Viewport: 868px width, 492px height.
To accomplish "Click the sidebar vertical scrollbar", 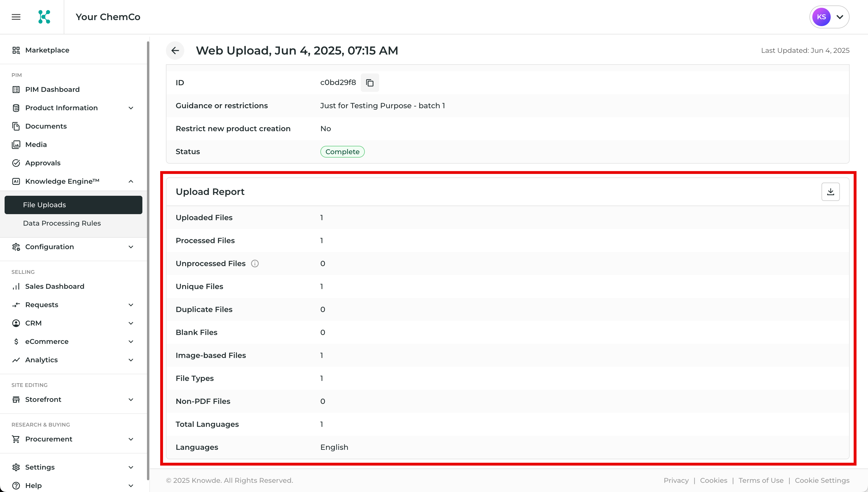I will [148, 260].
